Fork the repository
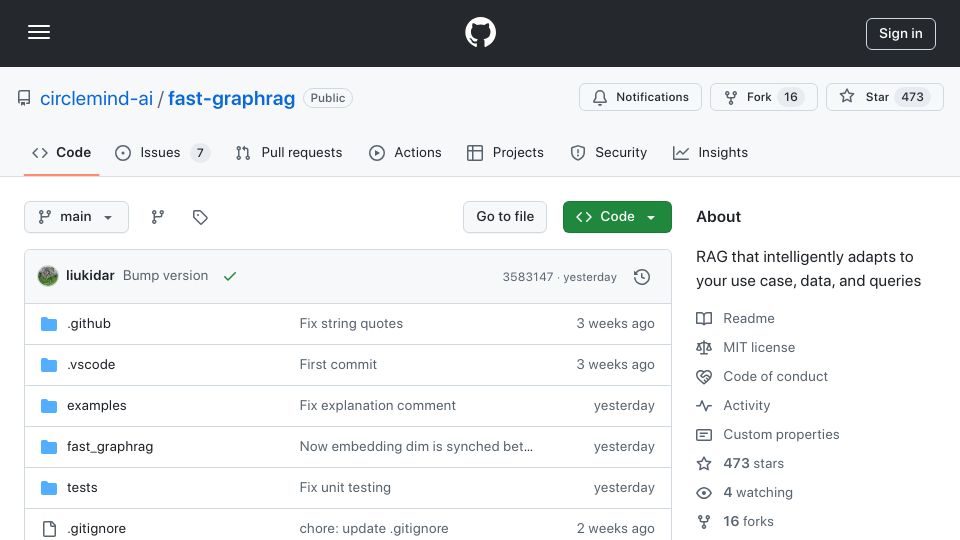This screenshot has width=960, height=540. (x=763, y=97)
